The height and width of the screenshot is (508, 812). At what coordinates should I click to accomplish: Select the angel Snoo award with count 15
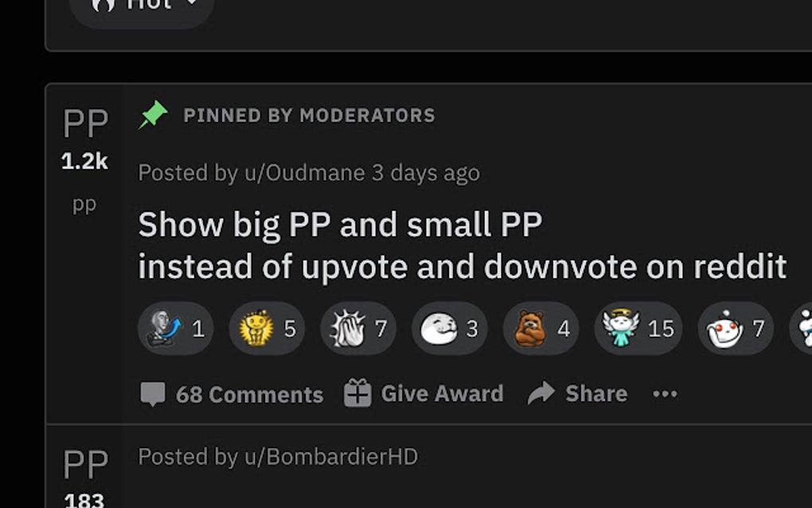tap(638, 328)
